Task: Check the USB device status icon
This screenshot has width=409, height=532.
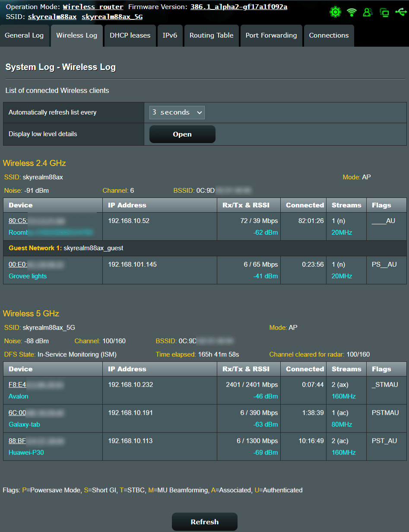Action: [x=400, y=12]
